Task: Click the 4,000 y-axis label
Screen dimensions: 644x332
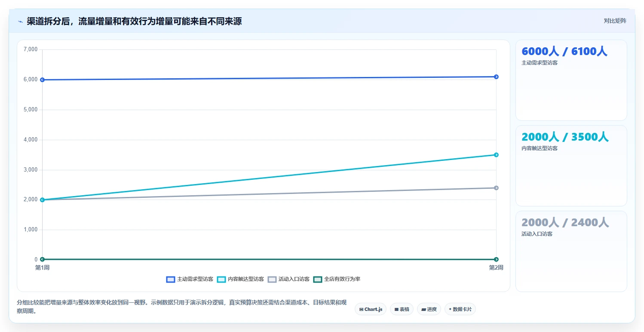Action: (x=31, y=140)
